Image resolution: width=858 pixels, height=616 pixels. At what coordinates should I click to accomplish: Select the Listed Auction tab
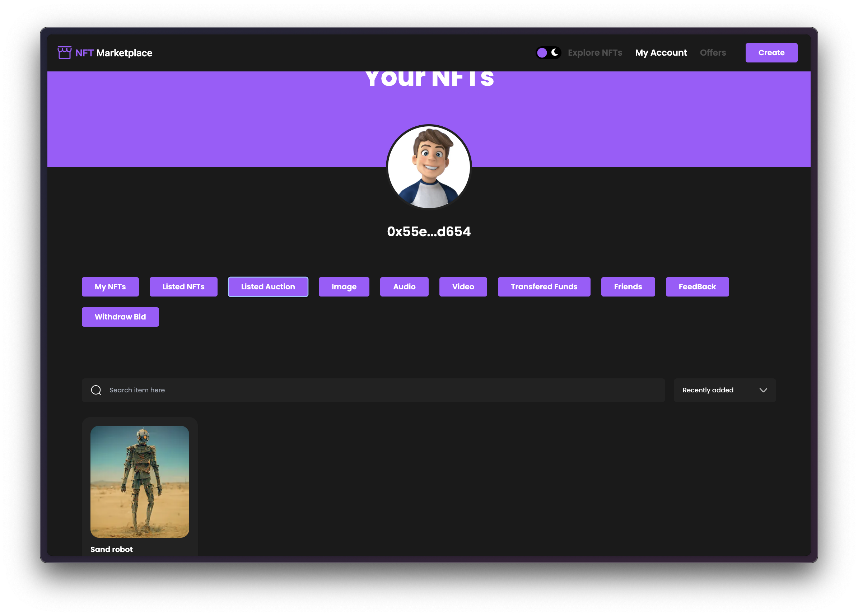pyautogui.click(x=268, y=287)
